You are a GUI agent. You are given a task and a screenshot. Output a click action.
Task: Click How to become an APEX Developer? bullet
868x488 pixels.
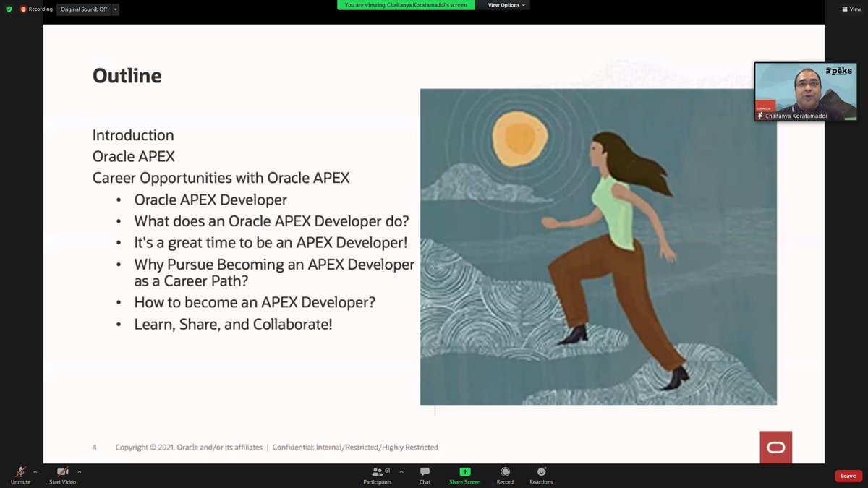pos(255,302)
